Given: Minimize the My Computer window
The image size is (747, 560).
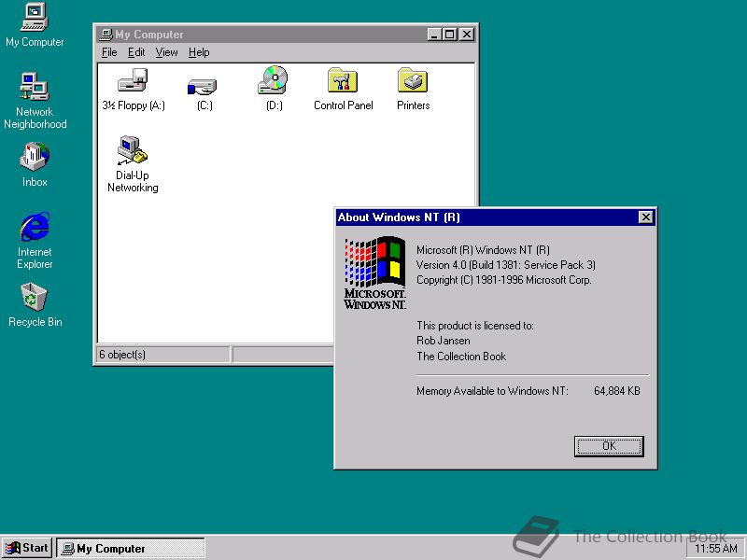Looking at the screenshot, I should [434, 35].
